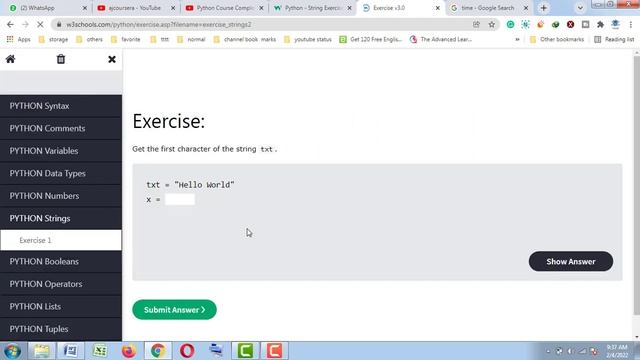The width and height of the screenshot is (640, 360).
Task: Open the favorite bookmark folder
Action: point(126,40)
